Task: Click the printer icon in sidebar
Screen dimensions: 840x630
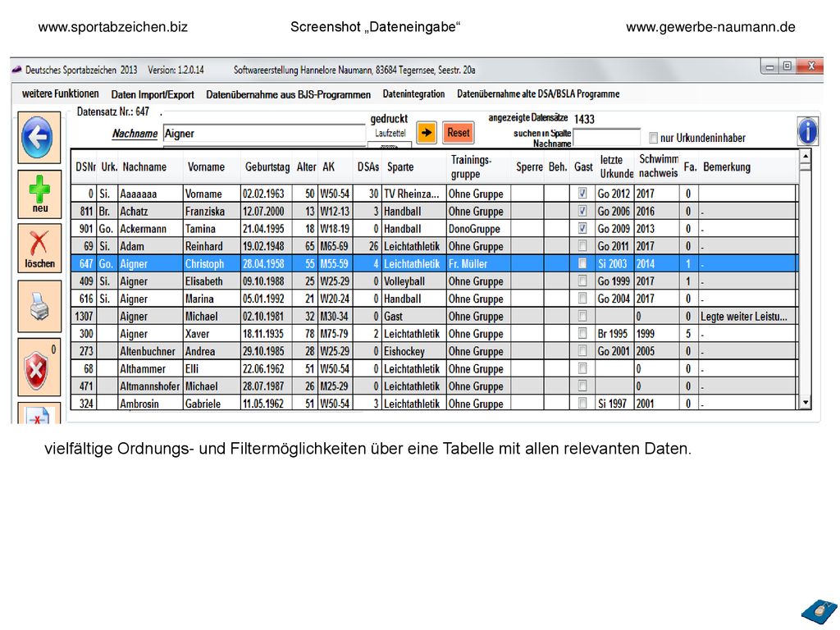Action: point(39,307)
